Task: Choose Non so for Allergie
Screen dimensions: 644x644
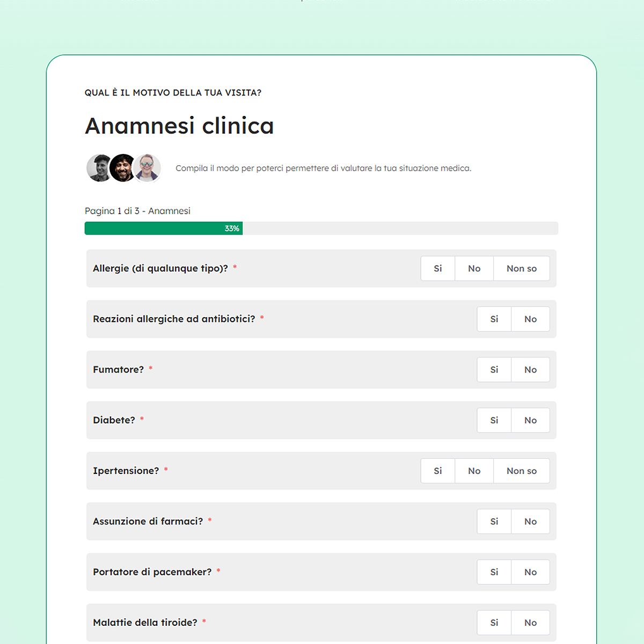Action: [521, 268]
